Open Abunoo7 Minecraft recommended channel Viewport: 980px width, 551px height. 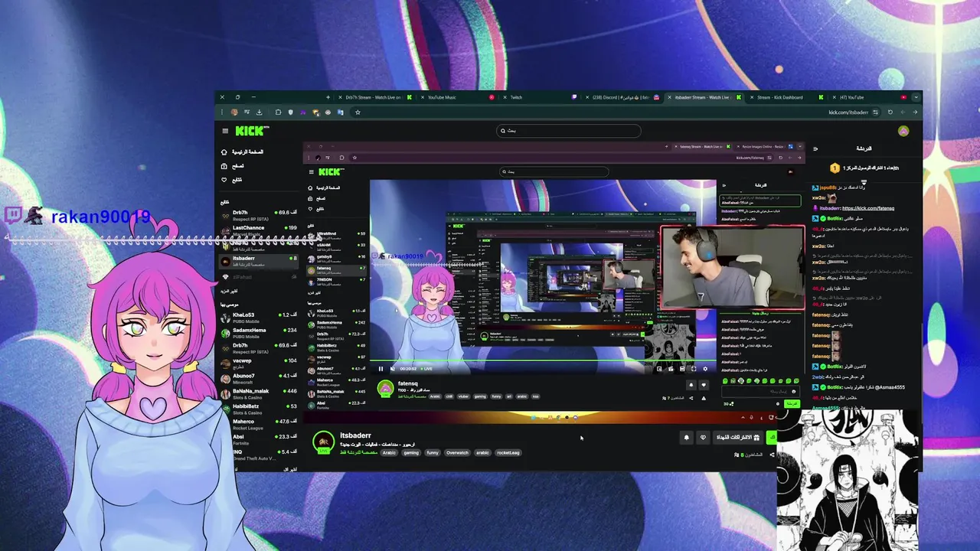[x=260, y=379]
